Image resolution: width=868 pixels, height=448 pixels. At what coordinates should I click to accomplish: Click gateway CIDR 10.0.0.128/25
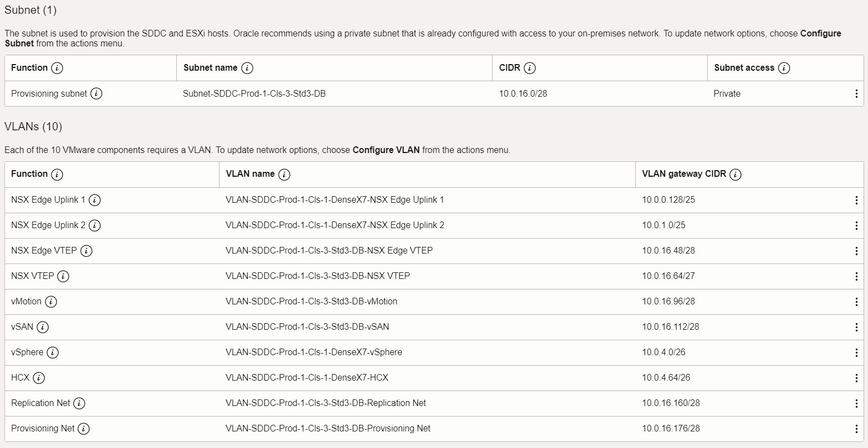[668, 199]
